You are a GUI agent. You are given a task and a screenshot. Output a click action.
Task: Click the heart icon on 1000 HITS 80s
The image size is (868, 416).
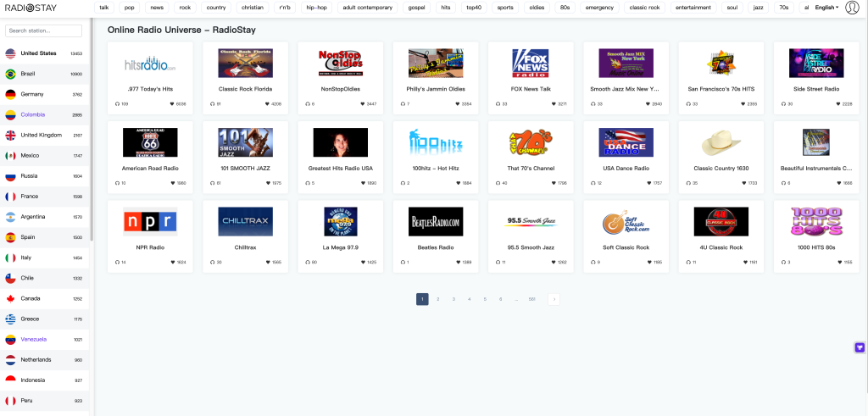click(x=839, y=262)
